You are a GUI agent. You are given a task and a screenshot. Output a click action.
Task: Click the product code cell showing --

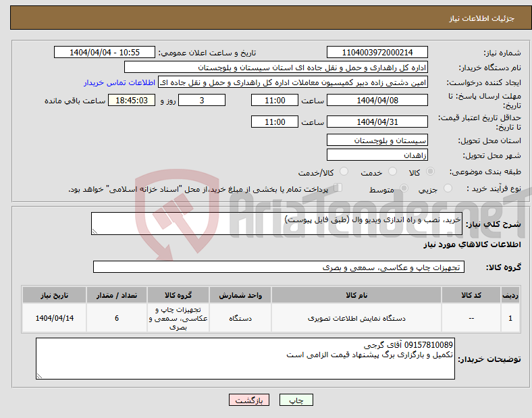coord(471,318)
